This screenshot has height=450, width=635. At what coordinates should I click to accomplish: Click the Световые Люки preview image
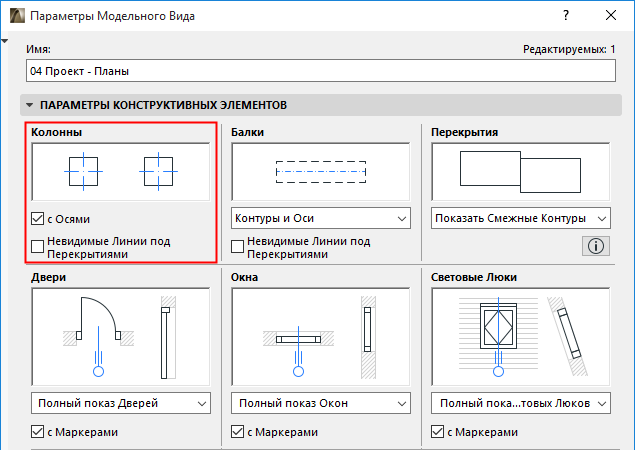[x=521, y=337]
